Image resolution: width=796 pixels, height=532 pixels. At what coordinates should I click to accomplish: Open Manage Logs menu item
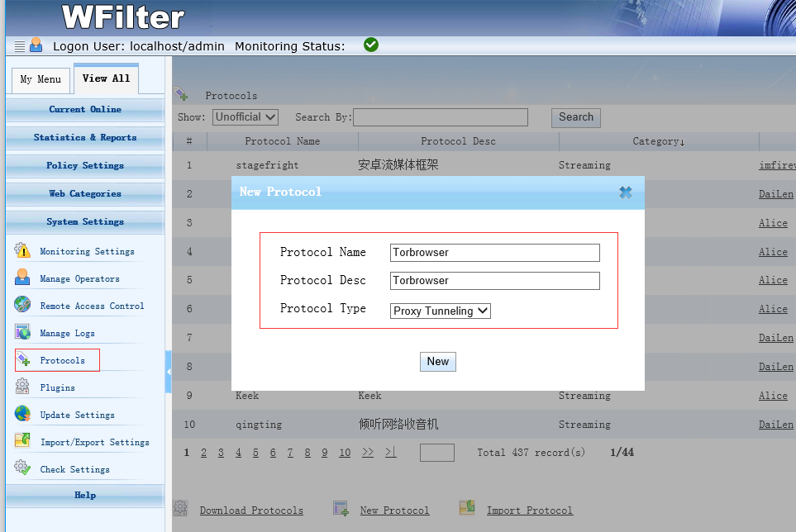[x=67, y=333]
